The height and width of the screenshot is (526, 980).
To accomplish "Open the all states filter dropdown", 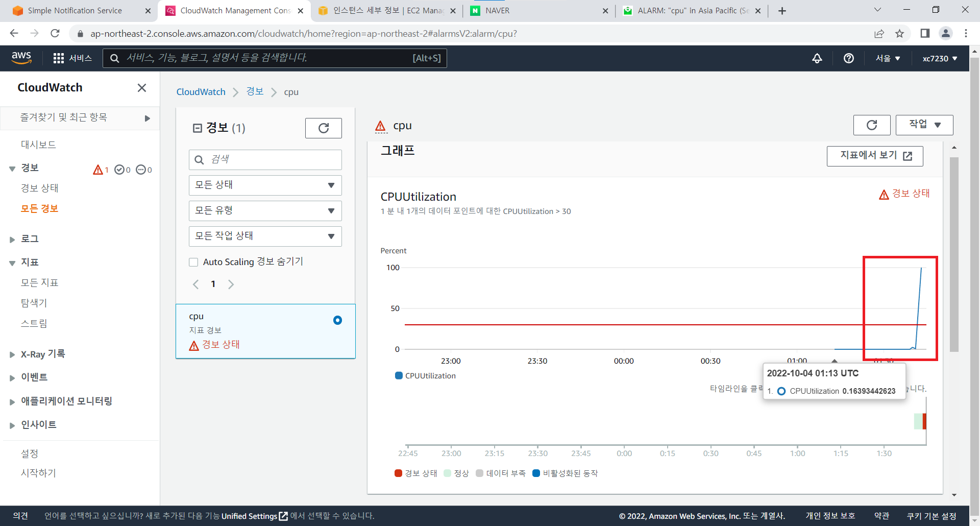I will [x=265, y=185].
